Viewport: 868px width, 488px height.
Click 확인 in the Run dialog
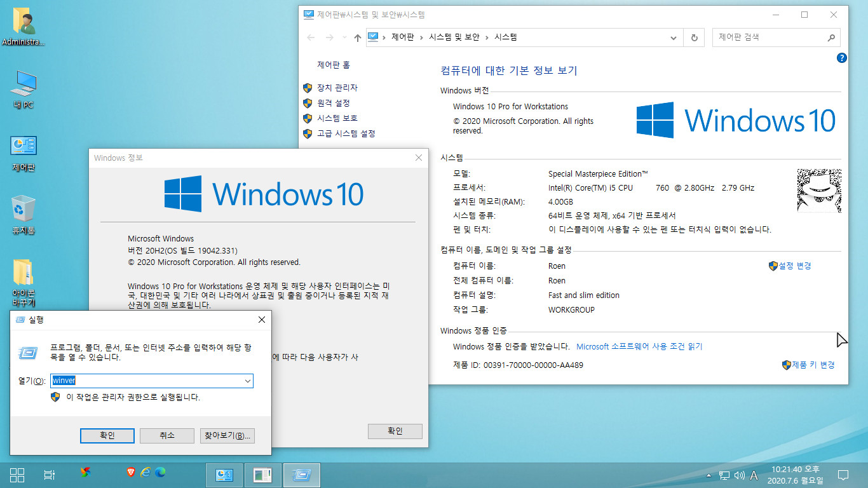point(107,435)
